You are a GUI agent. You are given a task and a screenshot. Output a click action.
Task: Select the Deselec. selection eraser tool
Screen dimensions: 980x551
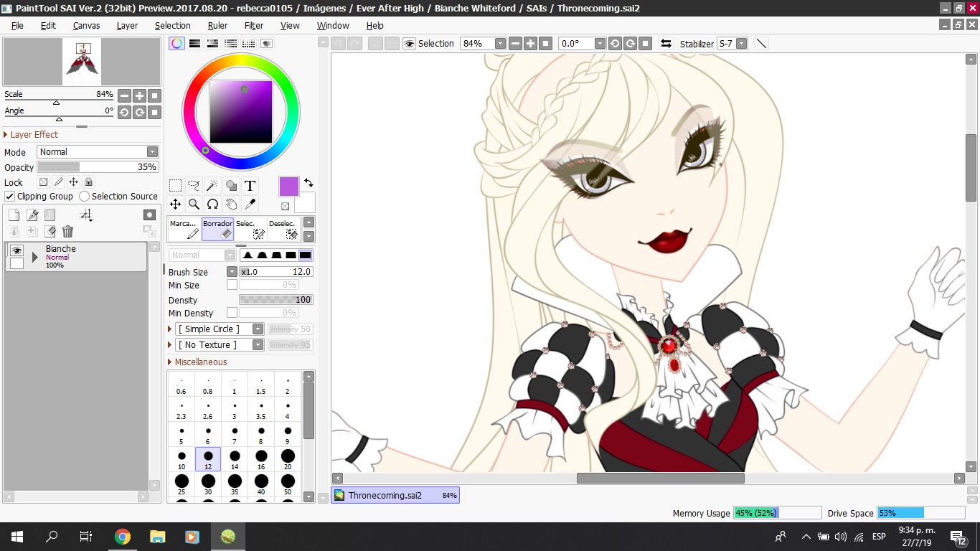[283, 229]
